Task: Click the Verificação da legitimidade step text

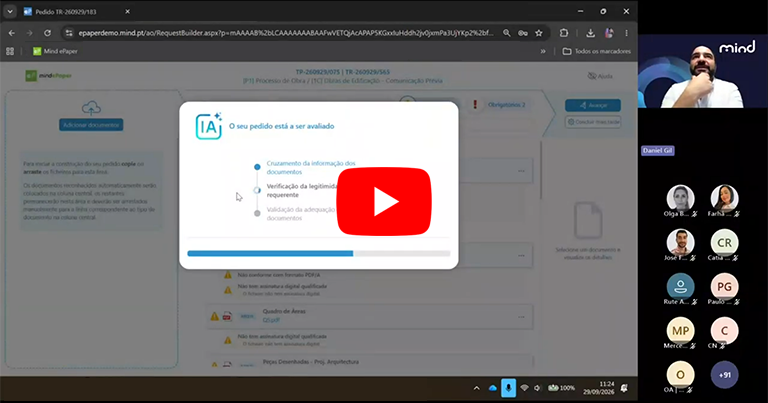Action: tap(302, 190)
